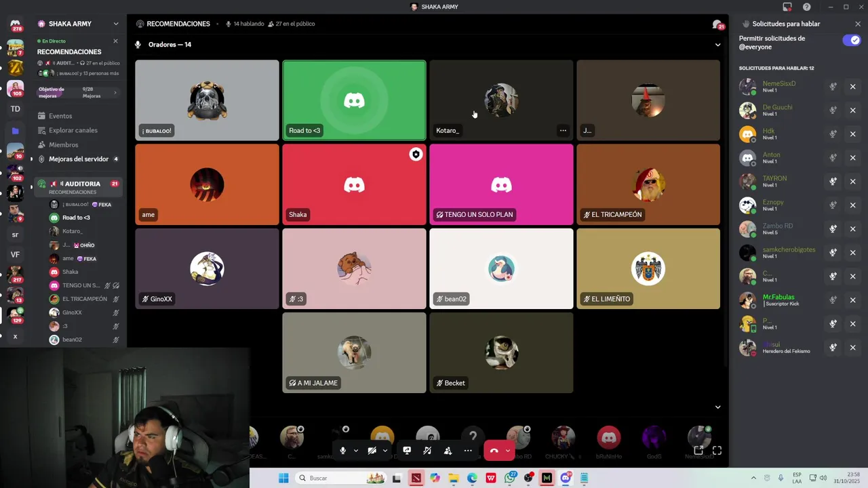Close the En Directo stage banner

(115, 41)
